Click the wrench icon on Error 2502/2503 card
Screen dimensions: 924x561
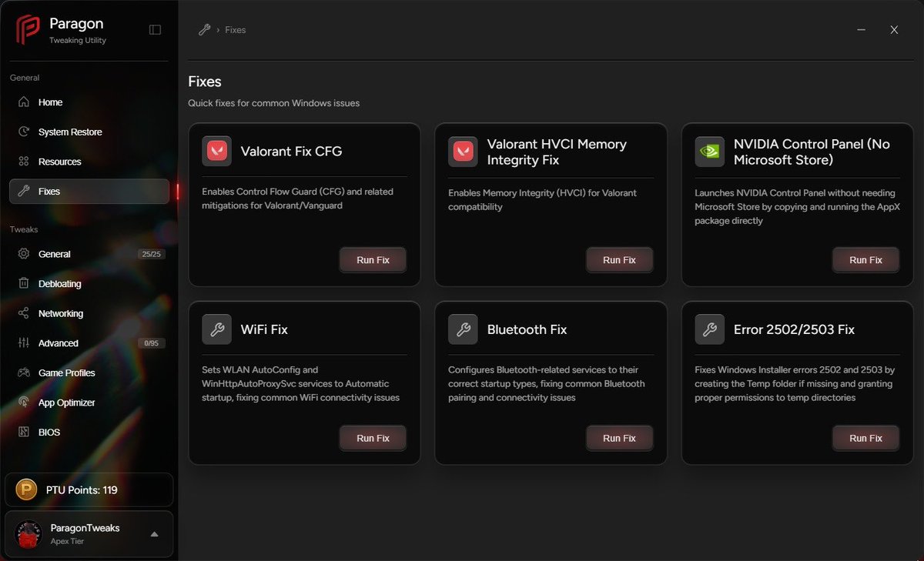click(x=710, y=329)
